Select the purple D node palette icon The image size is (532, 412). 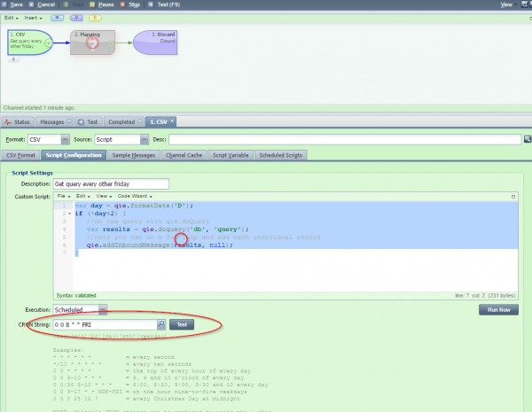tap(76, 18)
